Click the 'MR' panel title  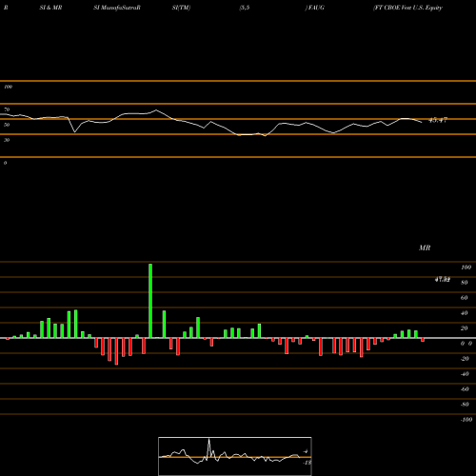425,248
